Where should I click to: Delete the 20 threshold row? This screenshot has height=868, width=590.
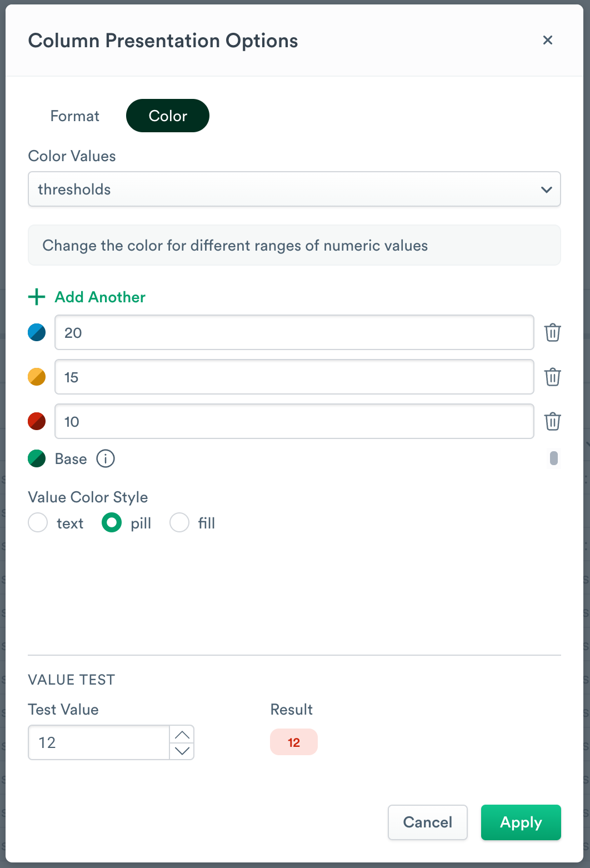(x=552, y=332)
